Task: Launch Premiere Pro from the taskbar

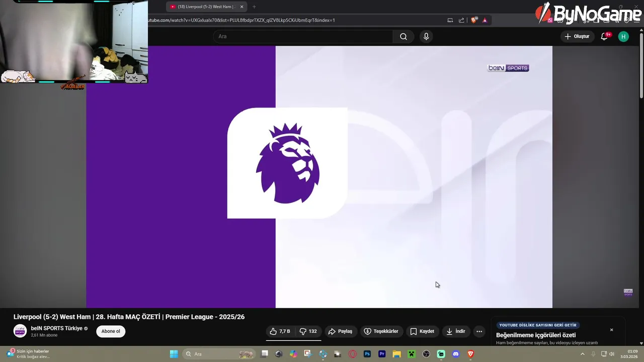Action: pyautogui.click(x=382, y=354)
